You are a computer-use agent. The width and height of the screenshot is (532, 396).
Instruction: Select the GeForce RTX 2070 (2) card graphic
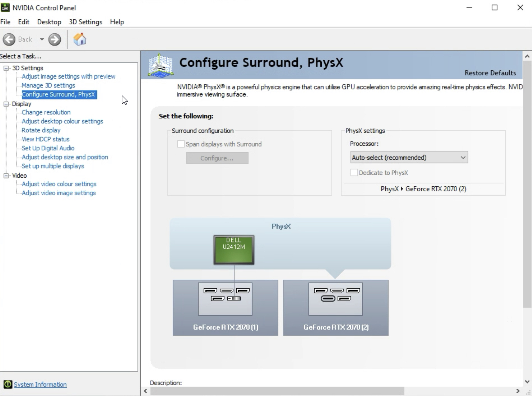[336, 308]
